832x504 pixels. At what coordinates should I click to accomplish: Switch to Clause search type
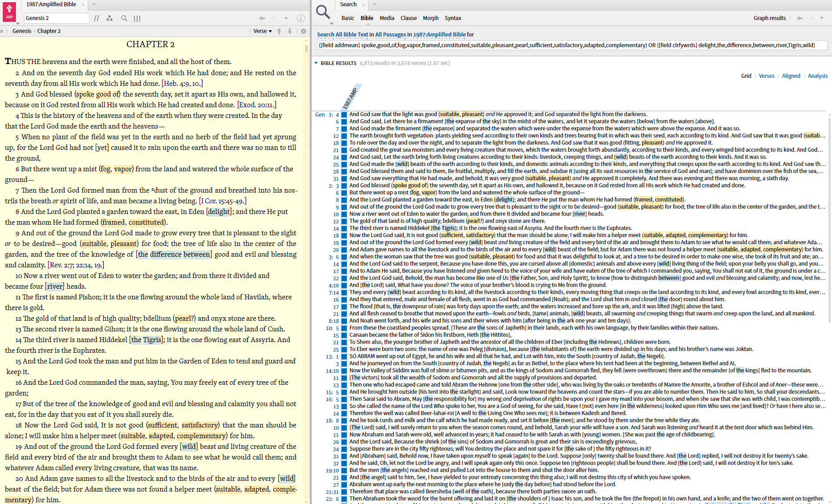409,18
